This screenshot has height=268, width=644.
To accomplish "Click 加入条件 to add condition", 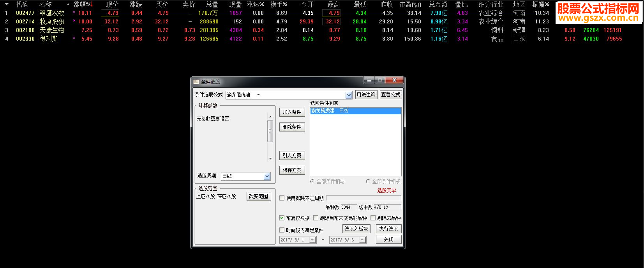I will (292, 112).
